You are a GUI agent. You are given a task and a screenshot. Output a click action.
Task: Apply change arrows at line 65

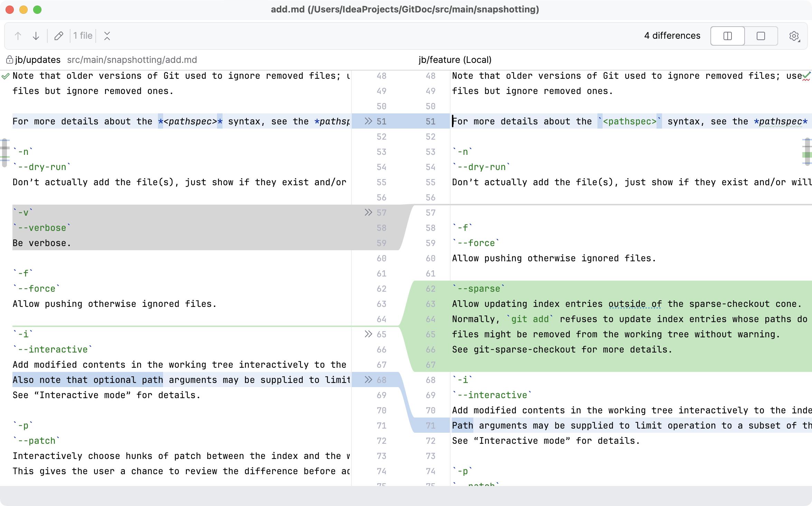[368, 334]
